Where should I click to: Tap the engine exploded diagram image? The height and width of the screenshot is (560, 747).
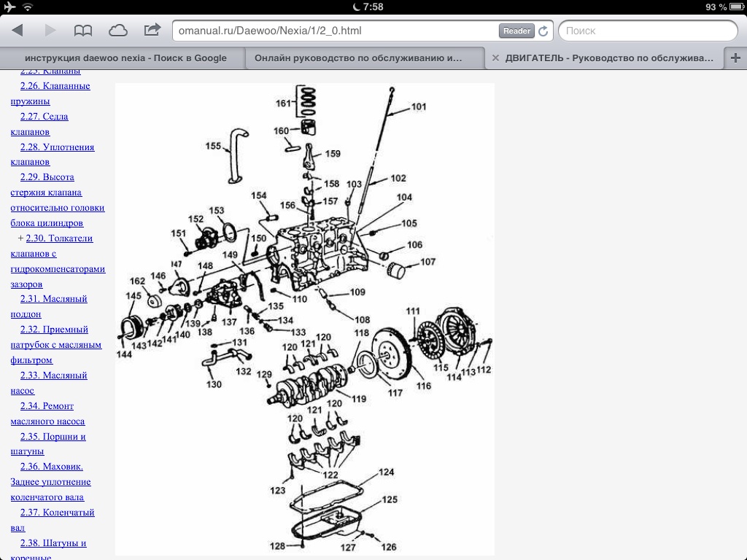point(305,319)
